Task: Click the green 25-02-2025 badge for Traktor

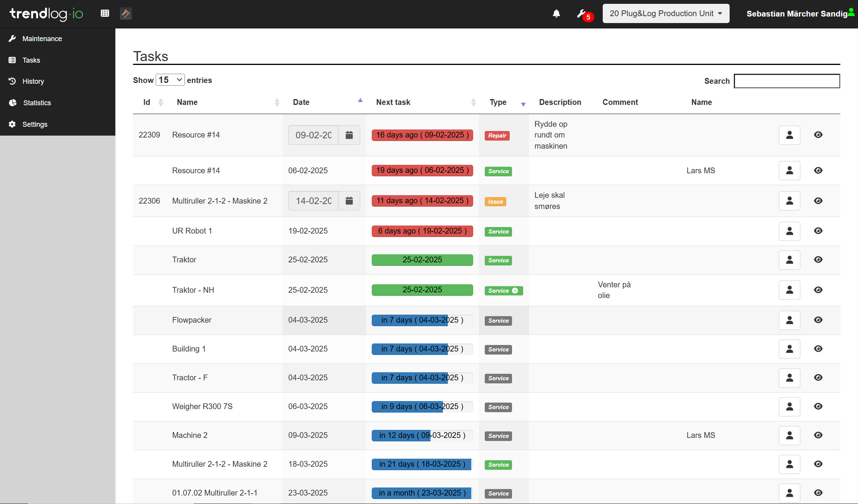Action: pos(422,260)
